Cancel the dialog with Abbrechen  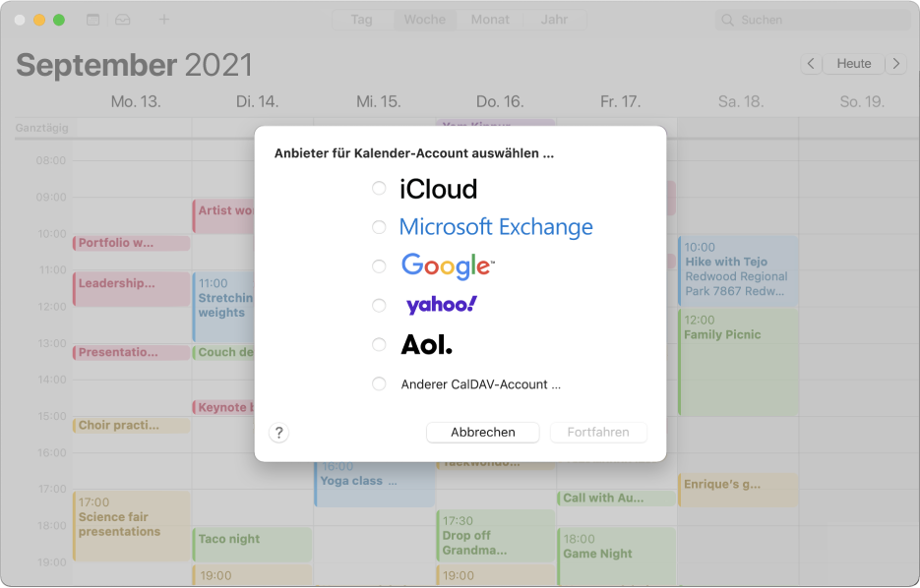[x=482, y=432]
